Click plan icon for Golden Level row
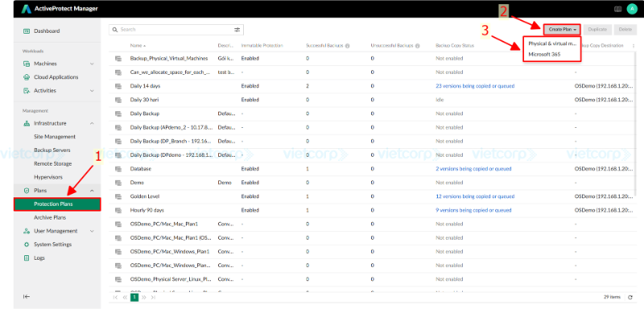The image size is (644, 309). click(x=118, y=196)
